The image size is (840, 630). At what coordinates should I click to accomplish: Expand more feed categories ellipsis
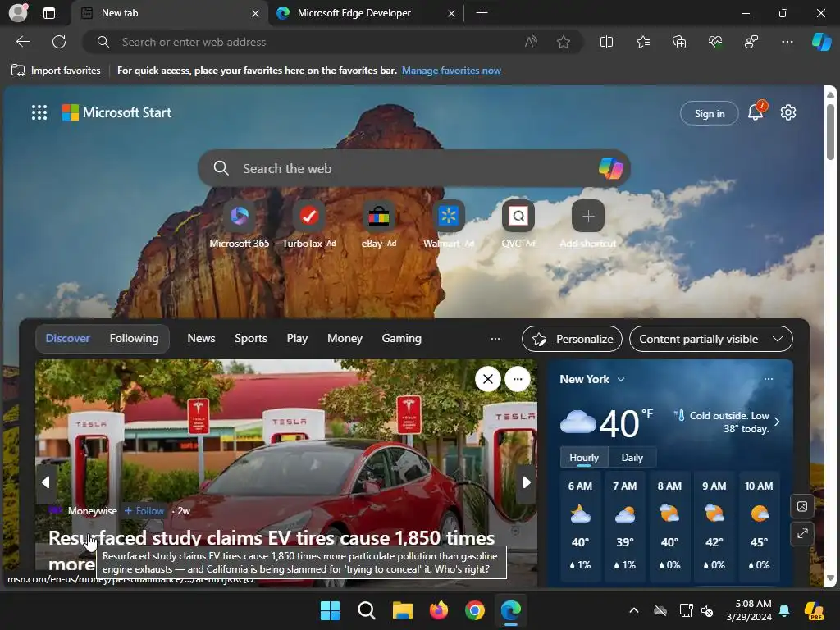(x=495, y=339)
